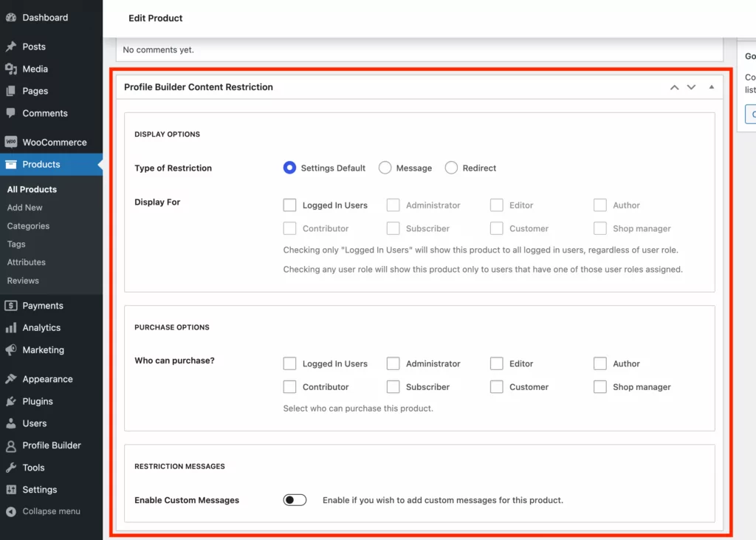This screenshot has height=540, width=756.
Task: Click the Plugins plug icon
Action: click(11, 401)
